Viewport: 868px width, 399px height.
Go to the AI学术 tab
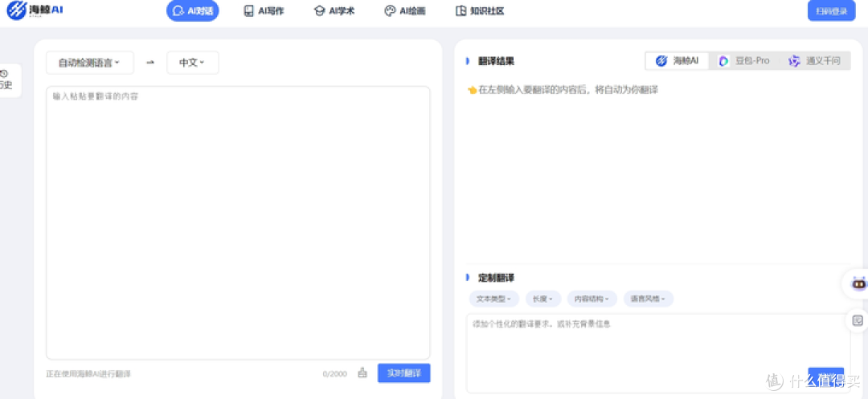(x=334, y=11)
